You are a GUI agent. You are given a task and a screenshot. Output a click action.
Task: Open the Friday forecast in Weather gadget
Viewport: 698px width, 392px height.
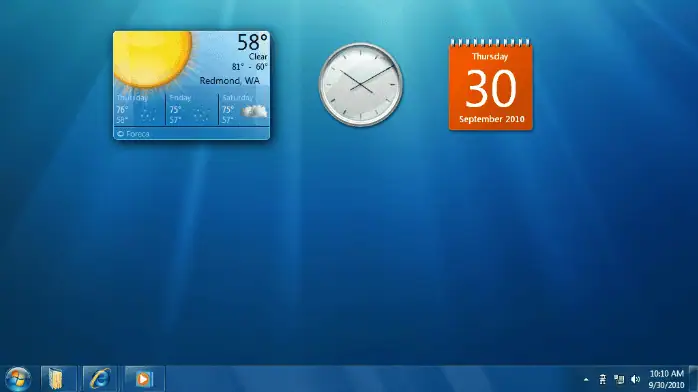(191, 109)
